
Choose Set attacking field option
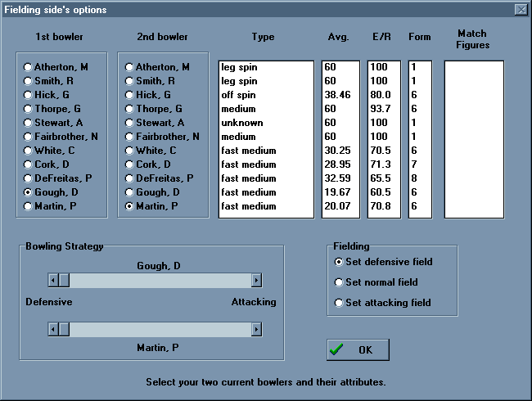(340, 303)
